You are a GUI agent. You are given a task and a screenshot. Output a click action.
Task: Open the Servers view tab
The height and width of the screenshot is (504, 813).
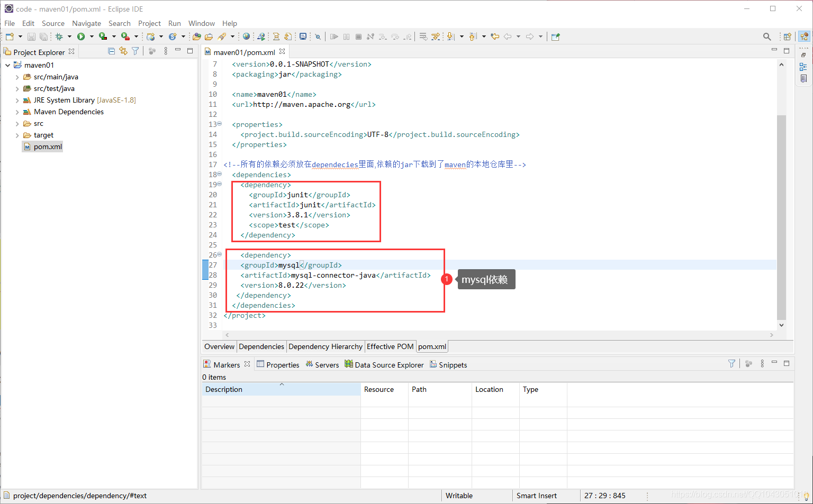pos(322,365)
